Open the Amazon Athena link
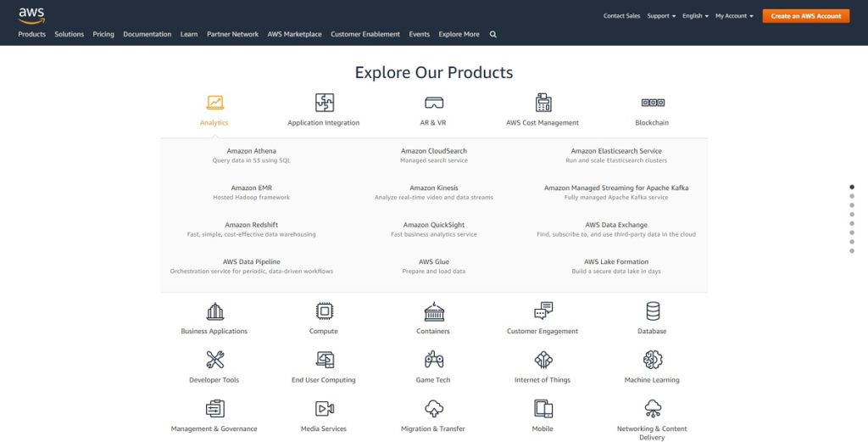Screen dimensions: 868x442 click(251, 151)
